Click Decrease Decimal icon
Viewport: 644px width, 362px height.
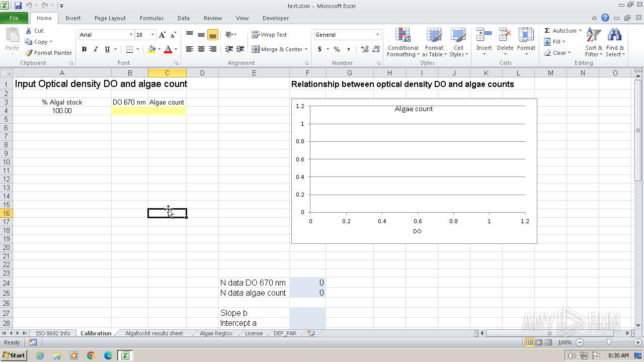[x=376, y=49]
